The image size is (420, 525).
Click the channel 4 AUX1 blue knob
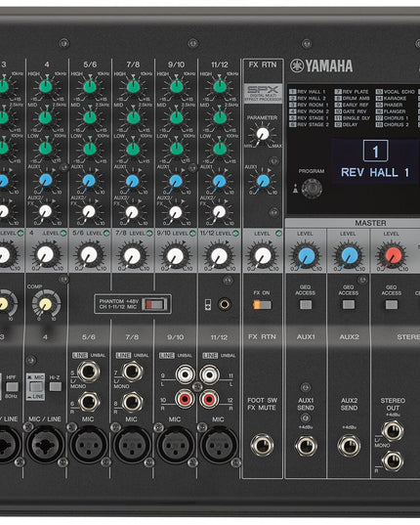pyautogui.click(x=46, y=181)
